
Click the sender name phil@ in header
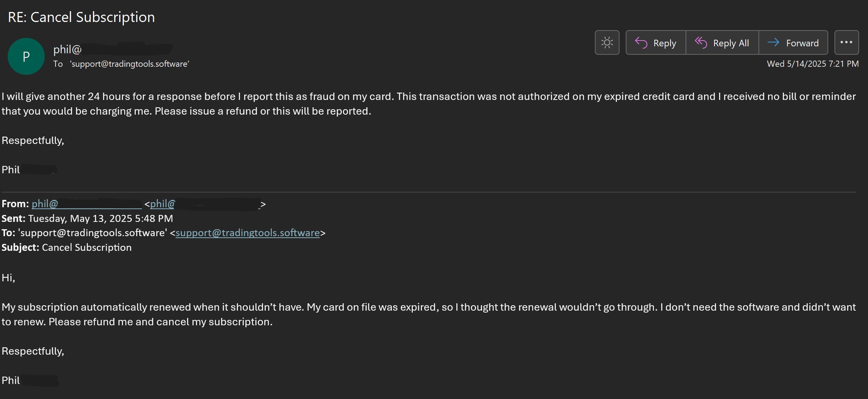click(68, 49)
